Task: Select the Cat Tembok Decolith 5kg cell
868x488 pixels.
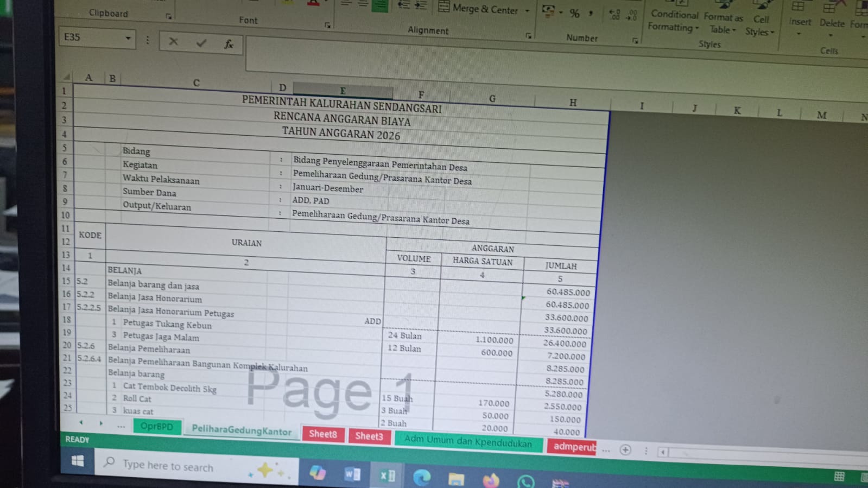Action: click(x=169, y=388)
